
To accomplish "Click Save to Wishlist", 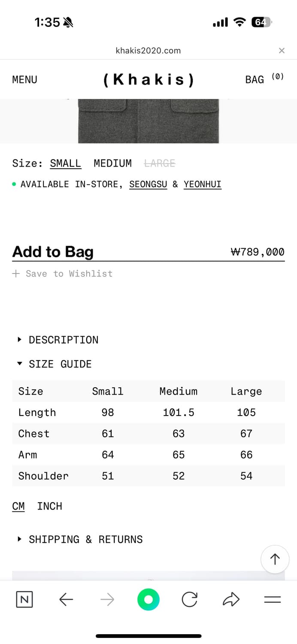I will (x=63, y=273).
